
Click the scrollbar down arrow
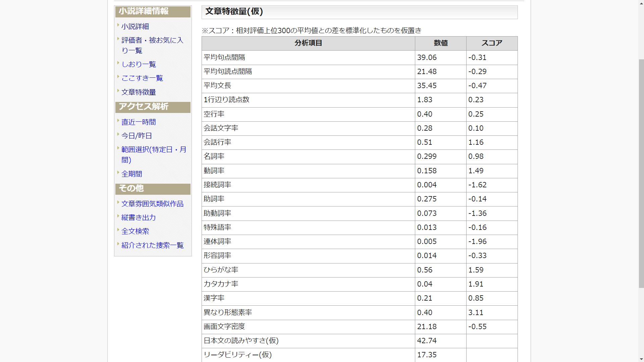point(641,359)
